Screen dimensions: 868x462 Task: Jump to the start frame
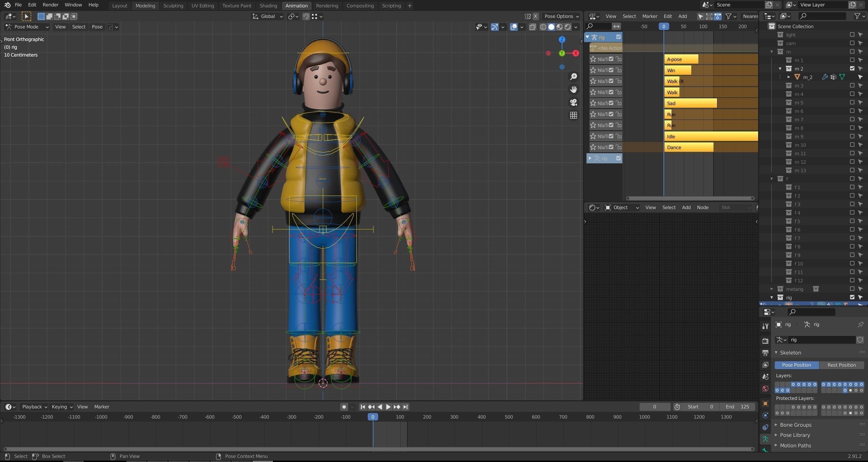point(363,407)
